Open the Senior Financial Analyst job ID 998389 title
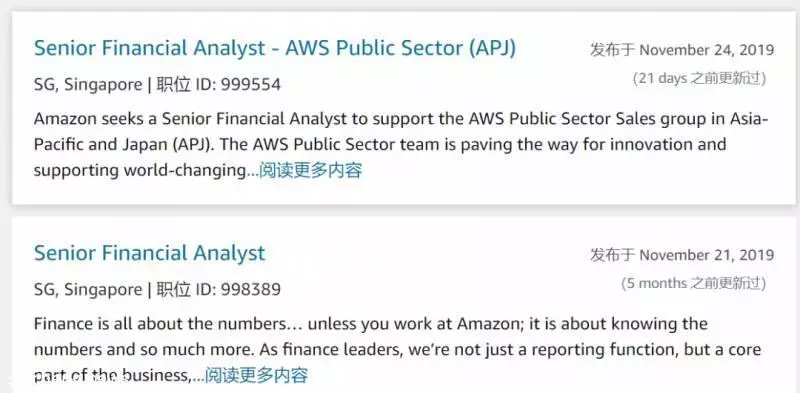The width and height of the screenshot is (800, 393). pyautogui.click(x=149, y=253)
